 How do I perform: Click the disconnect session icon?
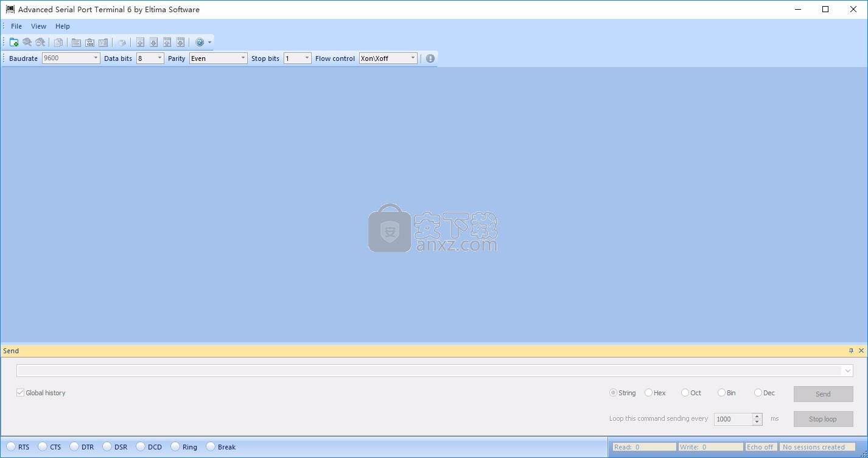(x=40, y=42)
